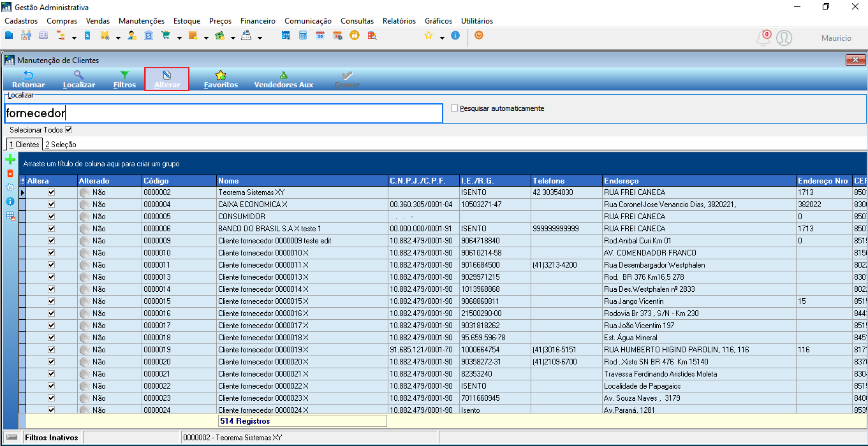The width and height of the screenshot is (868, 446).
Task: Open grid column chooser left of Altera header
Action: pyautogui.click(x=22, y=181)
